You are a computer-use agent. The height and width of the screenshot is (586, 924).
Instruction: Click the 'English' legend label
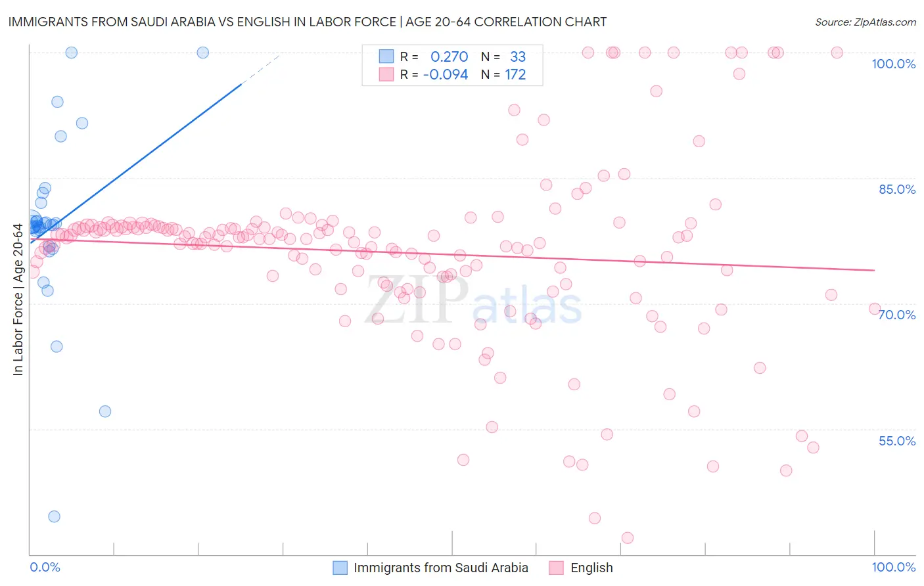(591, 568)
